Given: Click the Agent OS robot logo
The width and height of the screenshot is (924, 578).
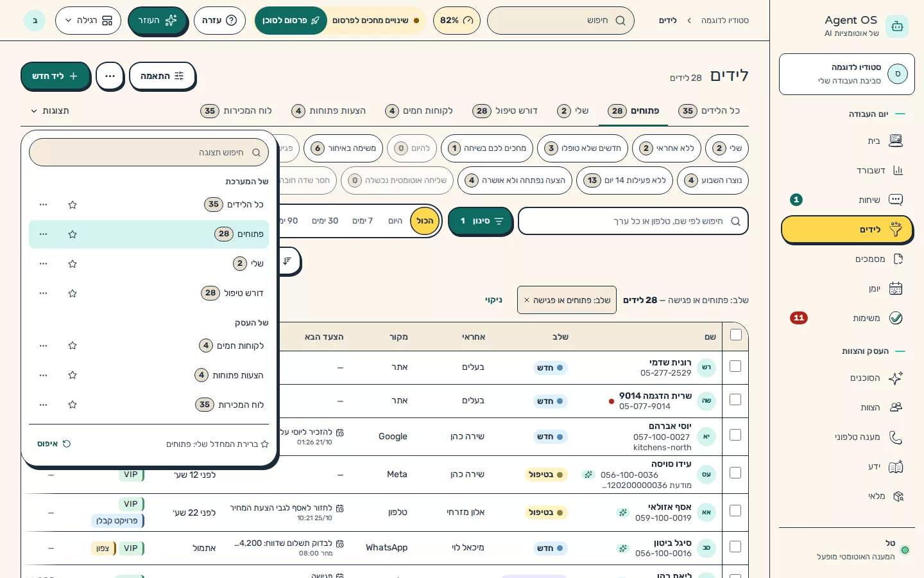Looking at the screenshot, I should coord(897,26).
